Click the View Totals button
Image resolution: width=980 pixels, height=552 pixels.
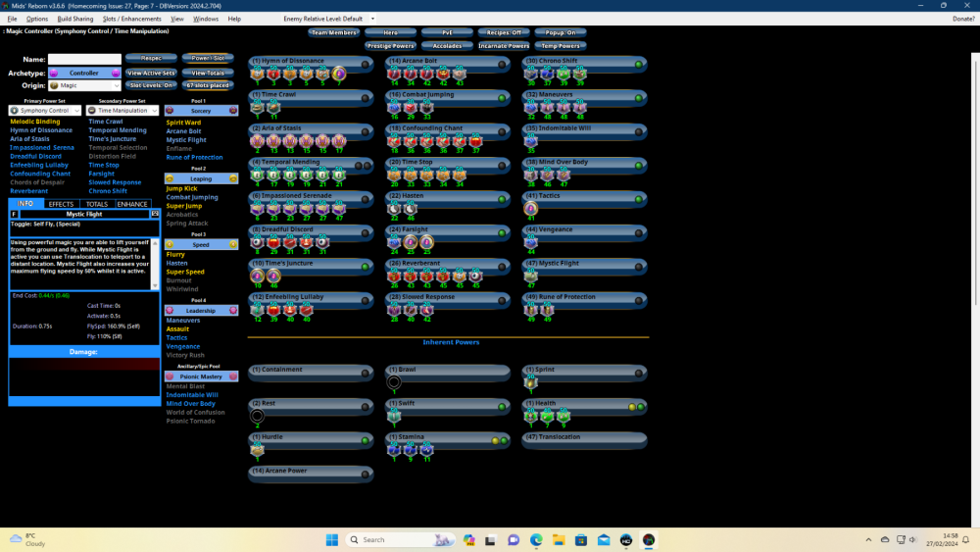click(208, 73)
